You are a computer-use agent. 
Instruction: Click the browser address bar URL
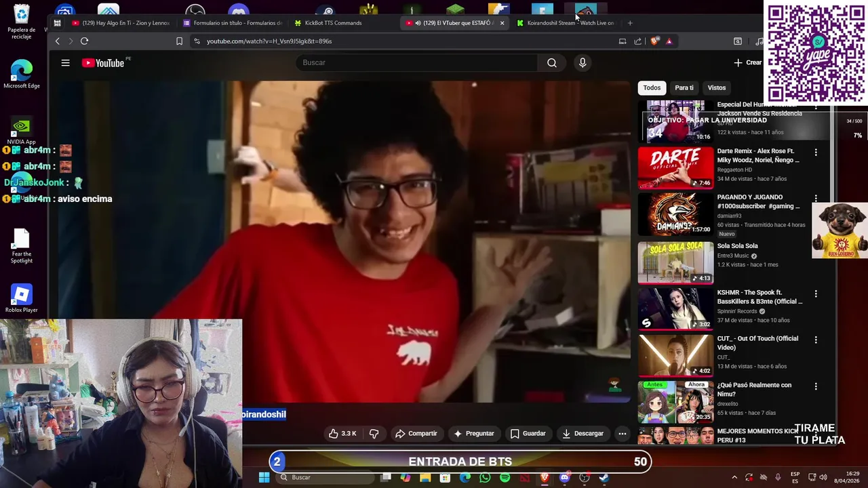[x=269, y=41]
